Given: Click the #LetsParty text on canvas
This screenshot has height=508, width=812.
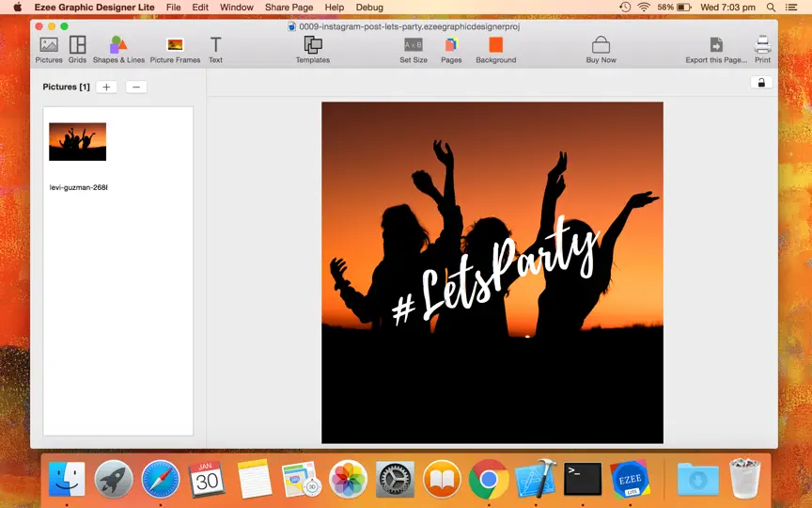Looking at the screenshot, I should pyautogui.click(x=495, y=271).
